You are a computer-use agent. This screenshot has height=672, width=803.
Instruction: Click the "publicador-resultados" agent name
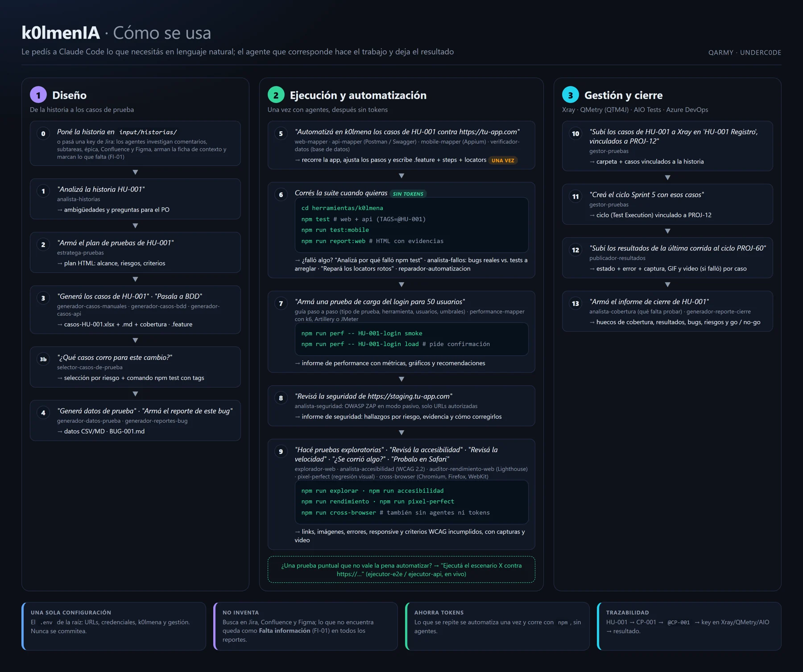coord(617,258)
